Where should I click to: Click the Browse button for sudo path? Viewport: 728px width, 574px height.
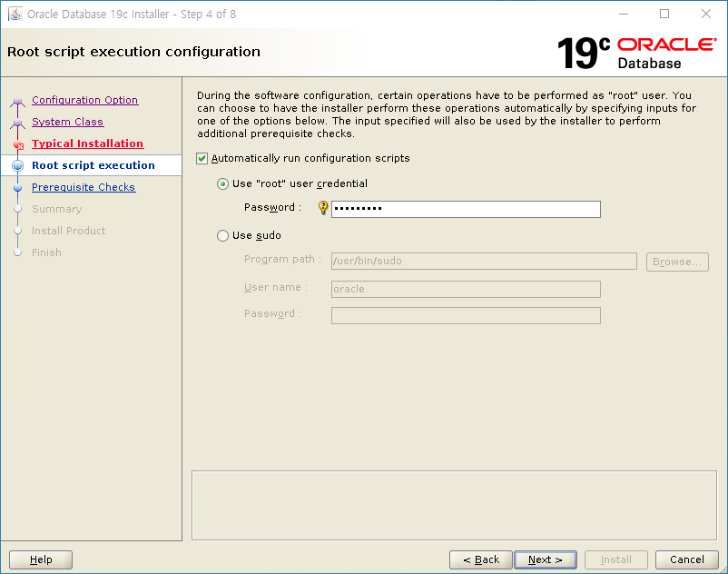(677, 262)
